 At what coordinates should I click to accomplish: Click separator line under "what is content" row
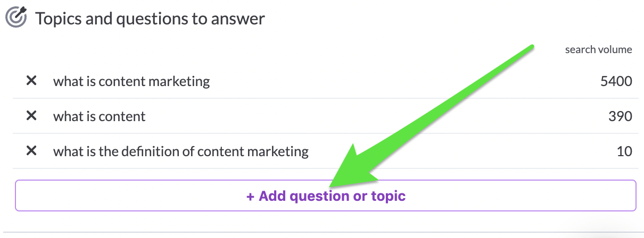coord(326,133)
